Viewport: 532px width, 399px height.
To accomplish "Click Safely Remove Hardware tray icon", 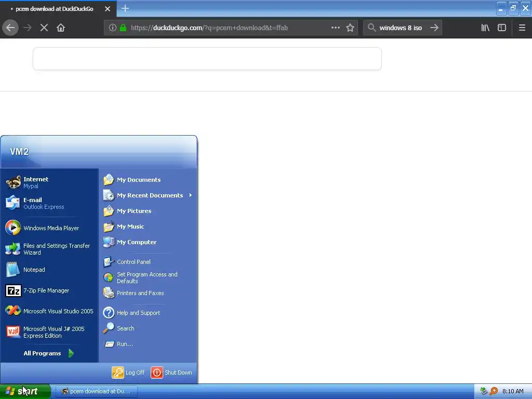I will tap(484, 392).
